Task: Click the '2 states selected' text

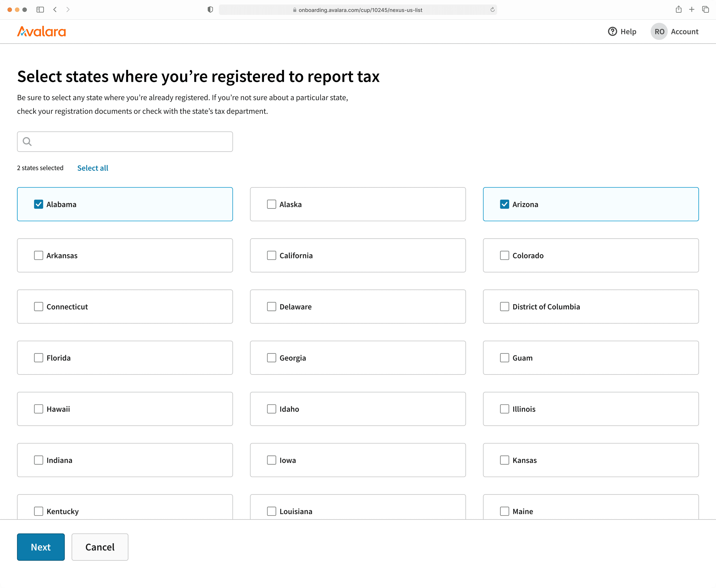Action: coord(40,168)
